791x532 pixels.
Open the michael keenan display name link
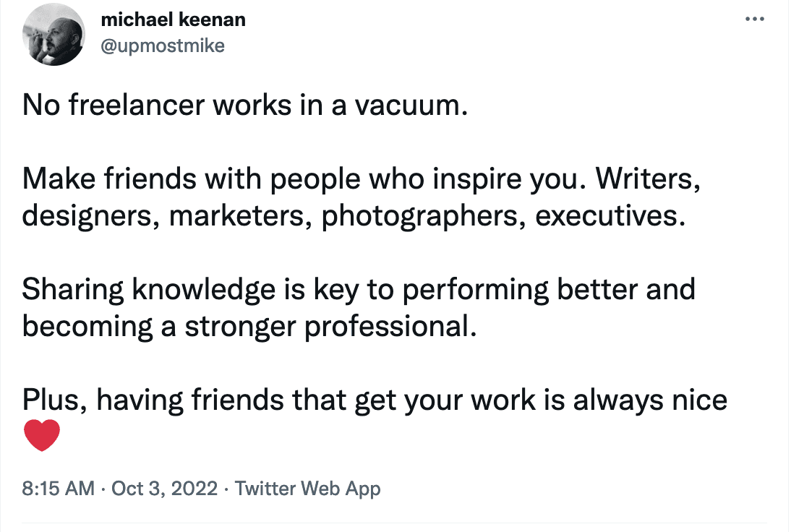[174, 20]
